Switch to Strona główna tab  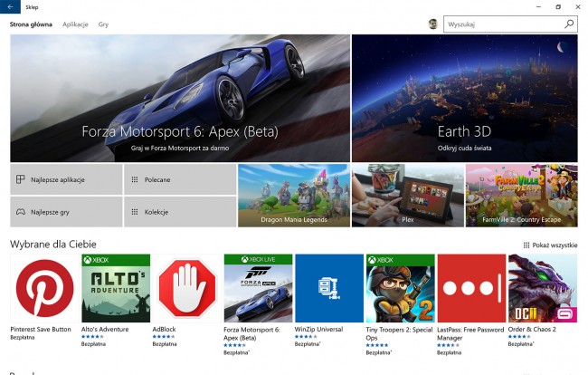click(31, 24)
